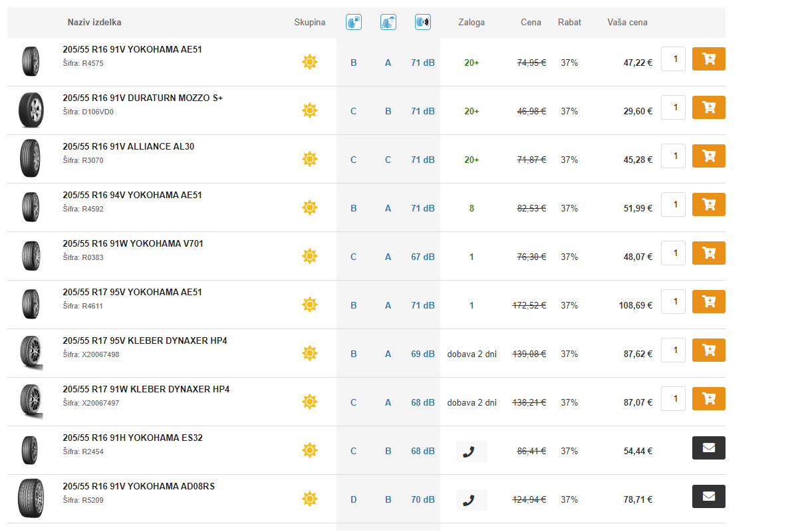Open YOKOHAMA AD08RS tire thumbnail

click(x=31, y=498)
